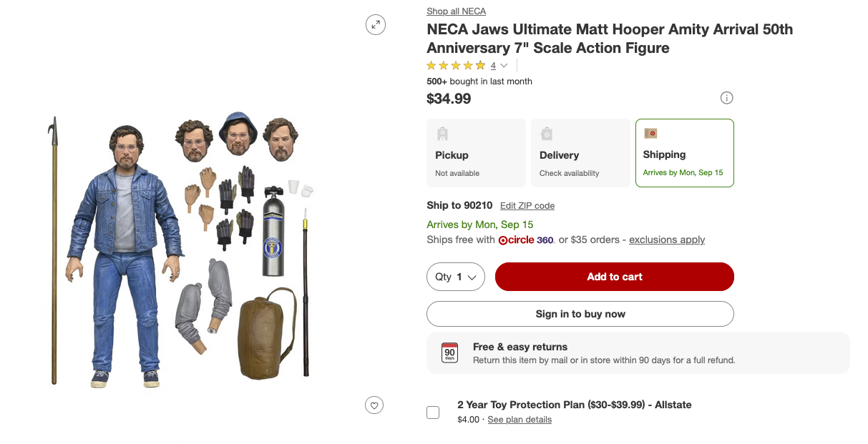Image resolution: width=868 pixels, height=444 pixels.
Task: Click the Pickup store icon
Action: point(442,134)
